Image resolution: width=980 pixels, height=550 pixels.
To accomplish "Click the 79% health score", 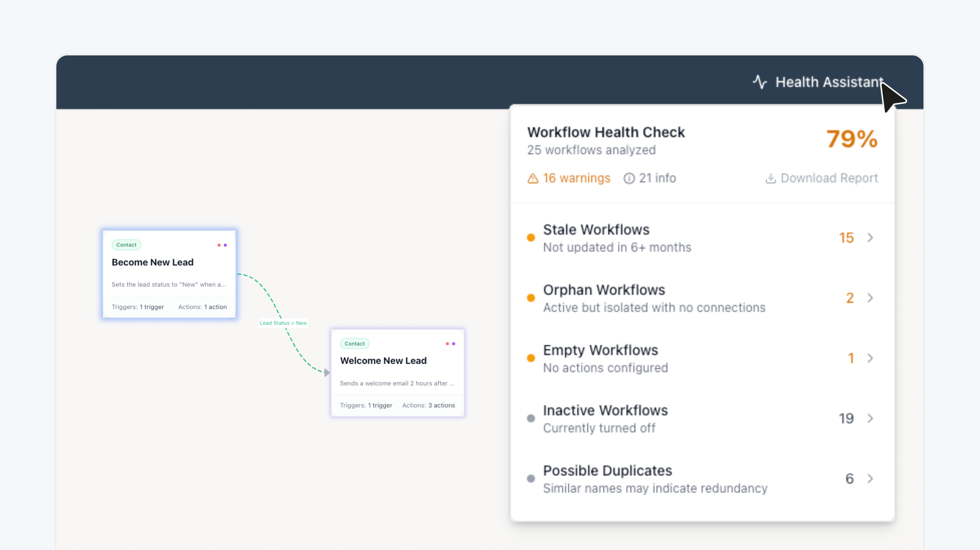I will tap(852, 139).
